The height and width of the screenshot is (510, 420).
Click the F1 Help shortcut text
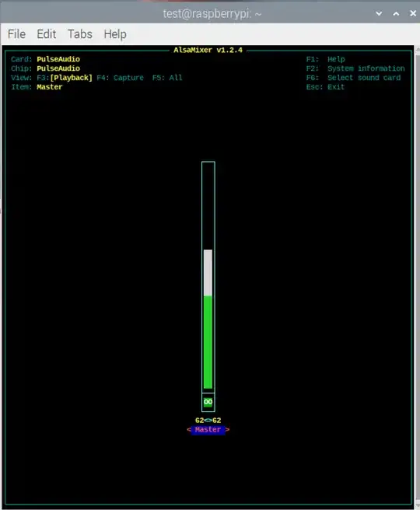[x=325, y=59]
